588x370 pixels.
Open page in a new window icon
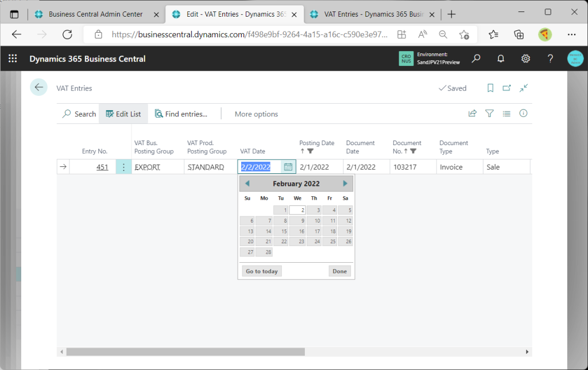coord(506,88)
